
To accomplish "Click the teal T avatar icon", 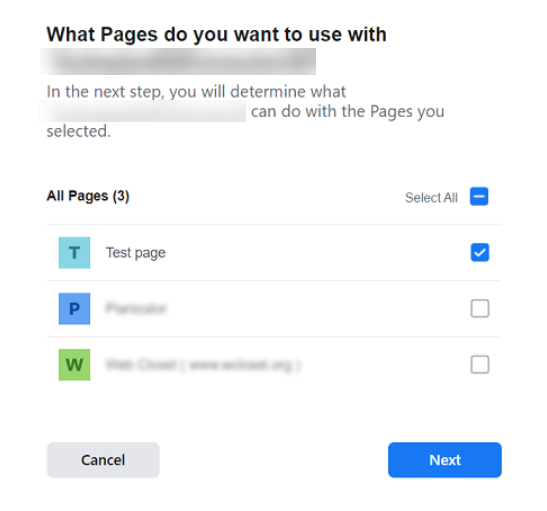I will tap(74, 253).
